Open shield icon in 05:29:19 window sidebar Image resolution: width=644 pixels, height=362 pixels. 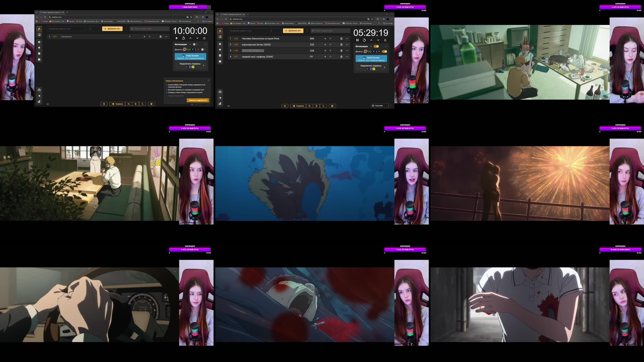220,56
